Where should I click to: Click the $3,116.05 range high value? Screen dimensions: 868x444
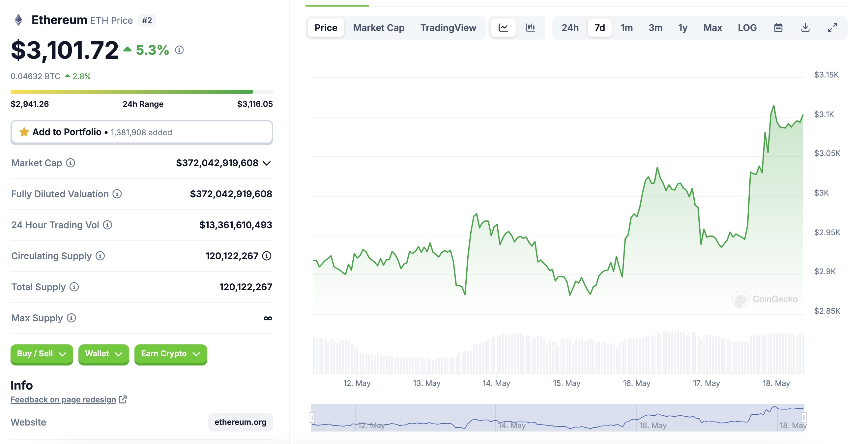pyautogui.click(x=255, y=104)
